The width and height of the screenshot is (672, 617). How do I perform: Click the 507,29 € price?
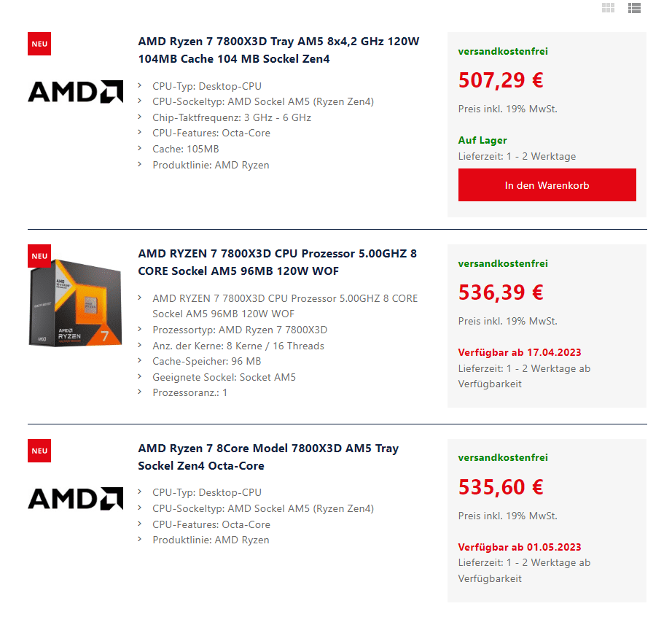pos(501,80)
